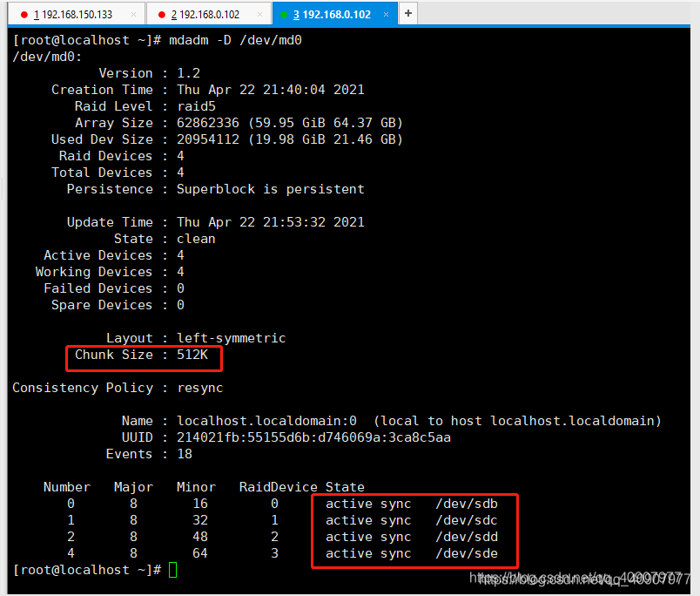Close the 192.168.150.133 session tab
700x596 pixels.
133,14
